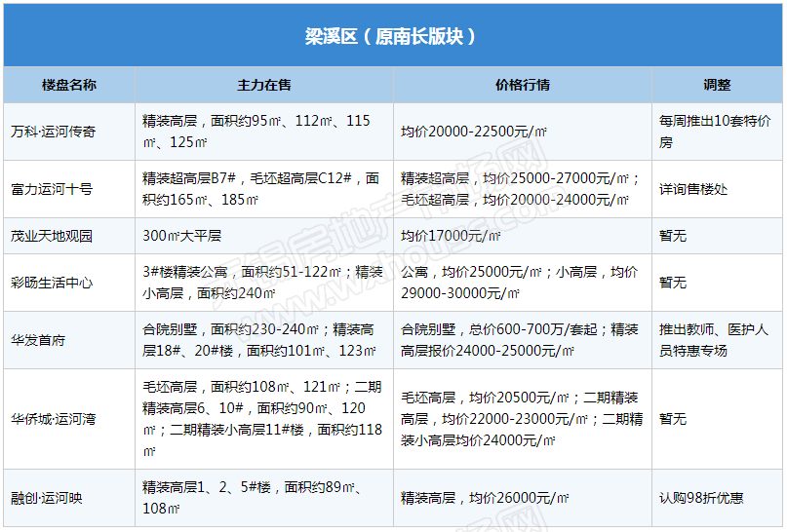Viewport: 787px width, 532px height.
Task: Select the 300㎡大平层 cell
Action: point(182,236)
